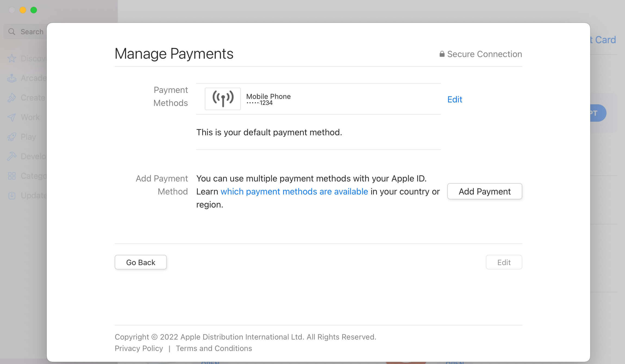Viewport: 625px width, 364px height.
Task: Click the Mobile Phone payment icon
Action: pos(223,98)
